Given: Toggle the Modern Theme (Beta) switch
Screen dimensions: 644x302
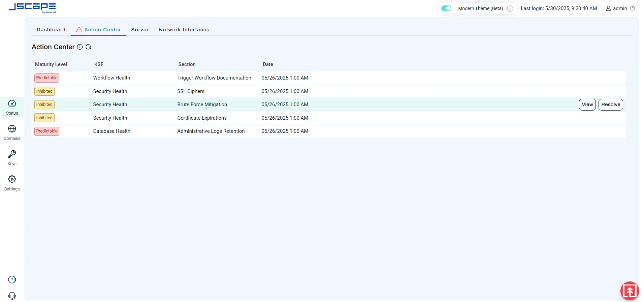Looking at the screenshot, I should (446, 8).
